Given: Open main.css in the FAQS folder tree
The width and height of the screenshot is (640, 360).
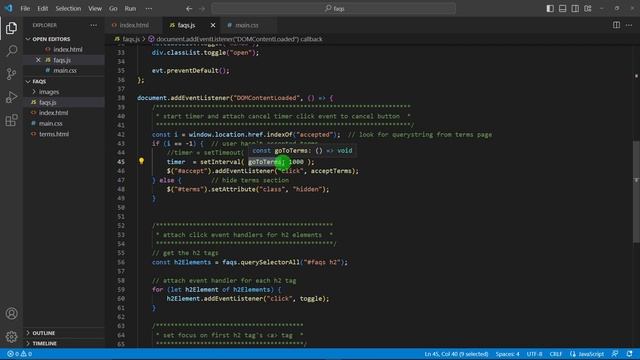Looking at the screenshot, I should tap(51, 123).
